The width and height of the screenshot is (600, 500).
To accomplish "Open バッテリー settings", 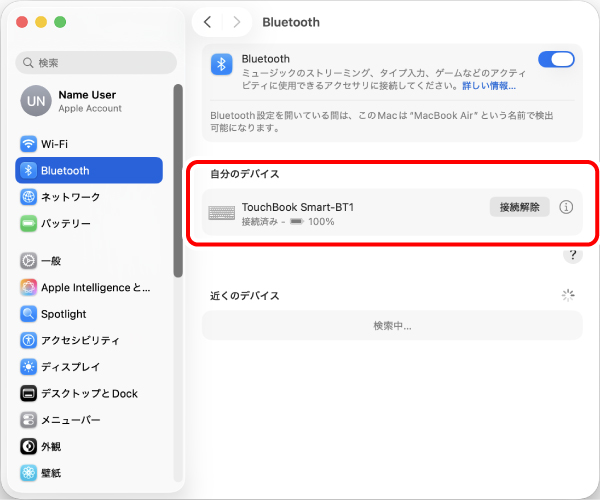I will 89,223.
